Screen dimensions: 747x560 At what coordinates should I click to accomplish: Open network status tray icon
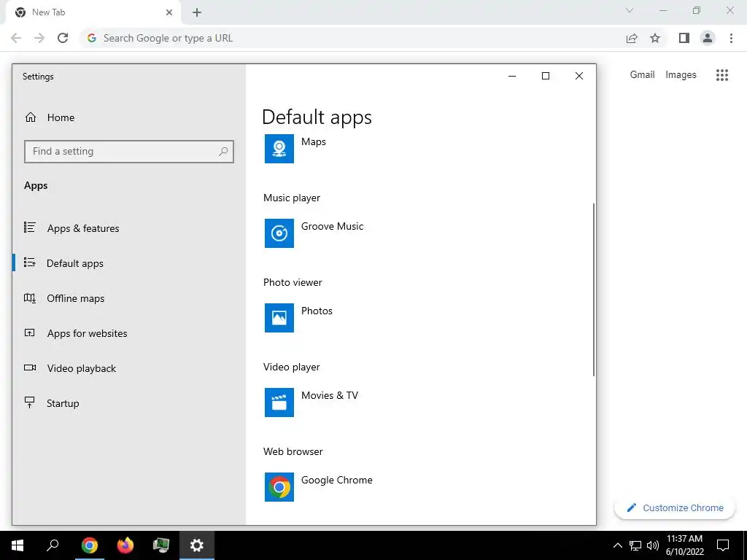[635, 545]
